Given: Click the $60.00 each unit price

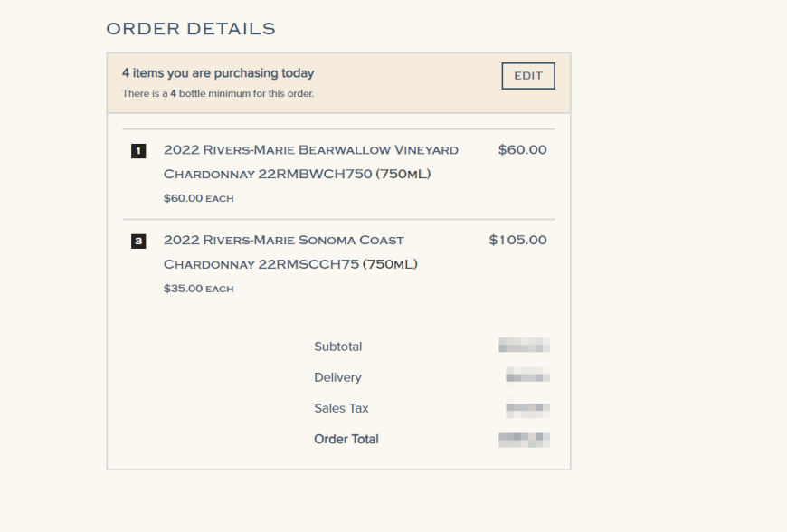Looking at the screenshot, I should [x=198, y=198].
